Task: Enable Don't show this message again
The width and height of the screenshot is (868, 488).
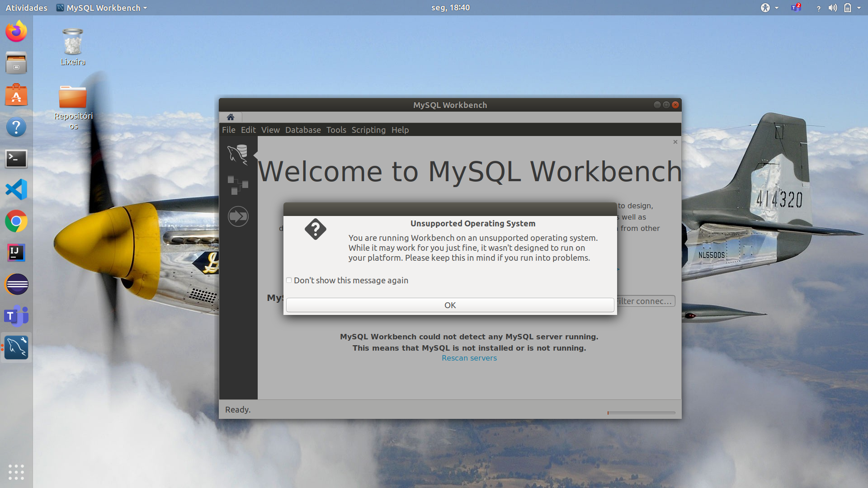Action: pos(289,280)
